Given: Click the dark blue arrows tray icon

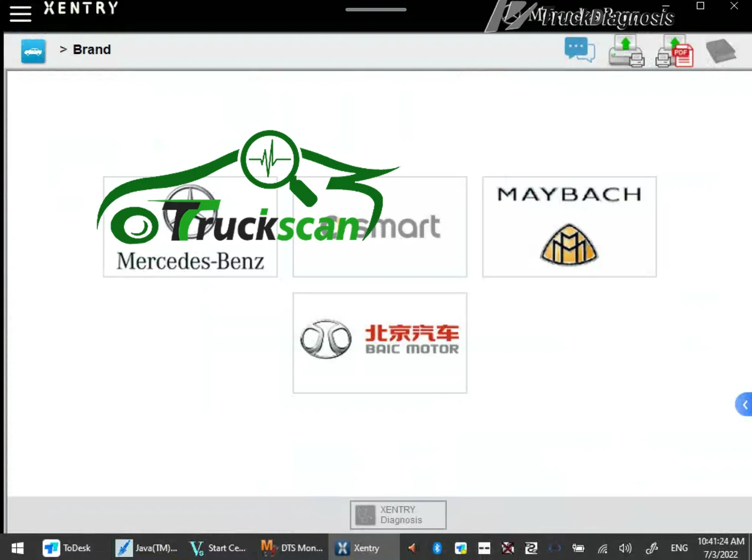Looking at the screenshot, I should click(x=555, y=548).
